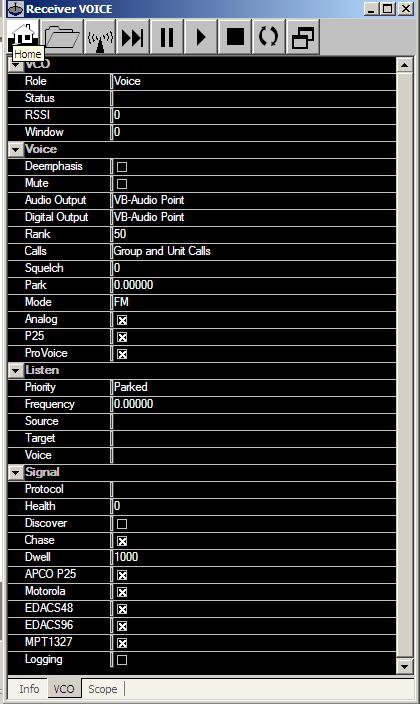This screenshot has width=420, height=704.
Task: Click the cascading windows icon
Action: [303, 37]
